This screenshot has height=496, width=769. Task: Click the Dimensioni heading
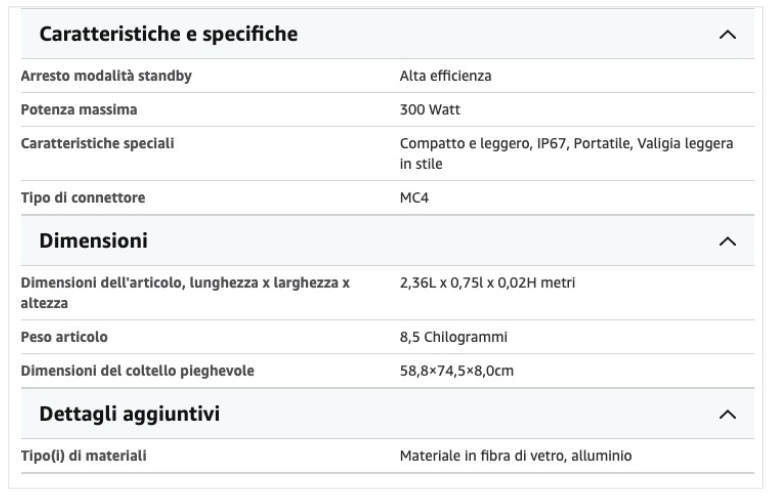(x=93, y=241)
